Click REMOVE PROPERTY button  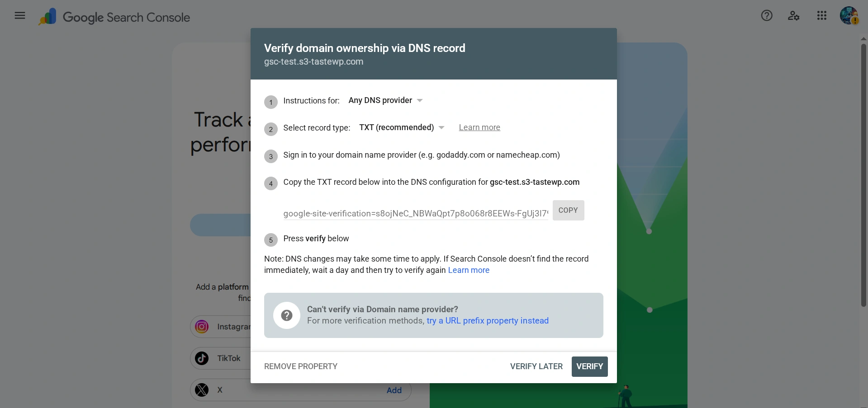301,366
